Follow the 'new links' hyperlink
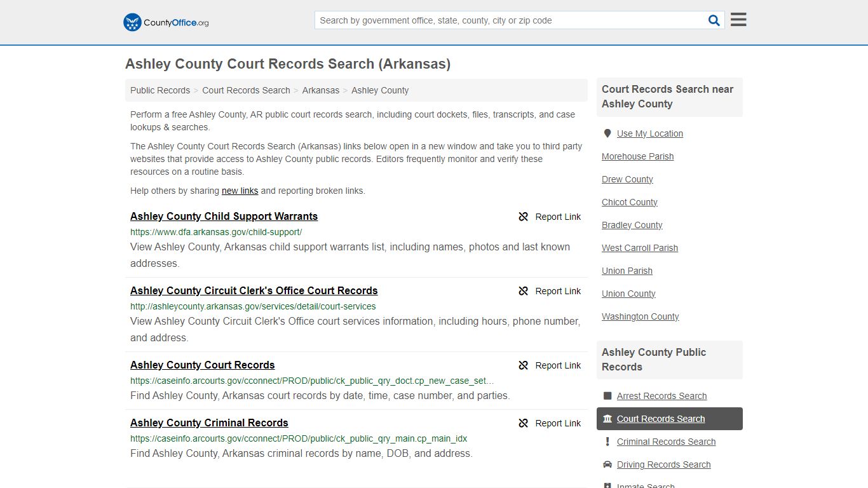 tap(240, 191)
